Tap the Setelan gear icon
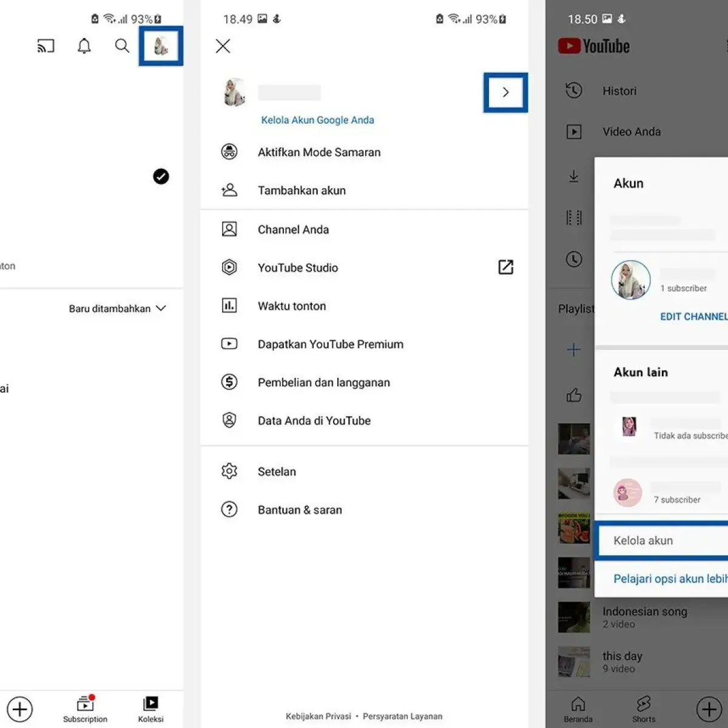Viewport: 728px width, 728px height. pyautogui.click(x=229, y=471)
